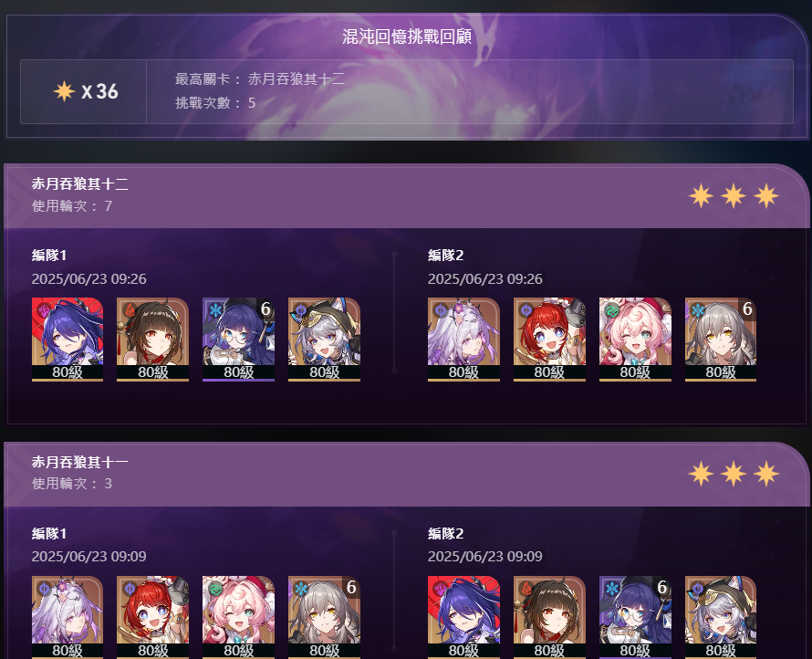The height and width of the screenshot is (659, 812).
Task: Click the star icon beside X 36
Action: click(64, 91)
